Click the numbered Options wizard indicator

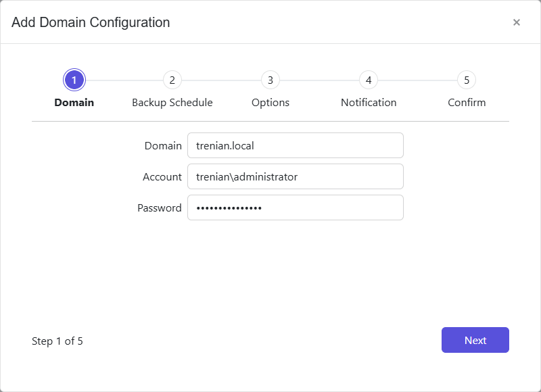click(x=270, y=79)
